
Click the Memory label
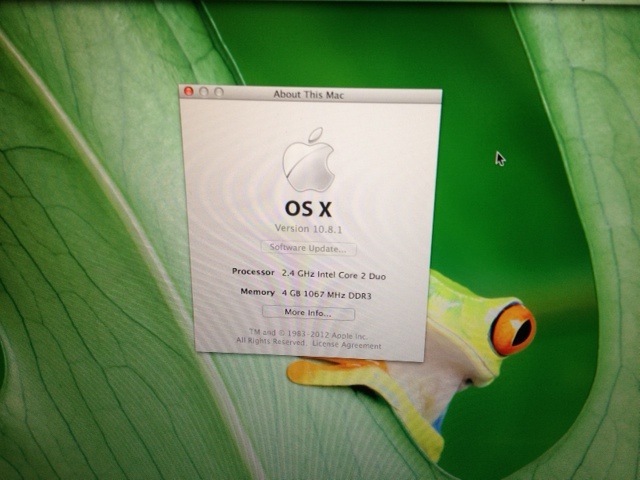tap(258, 292)
